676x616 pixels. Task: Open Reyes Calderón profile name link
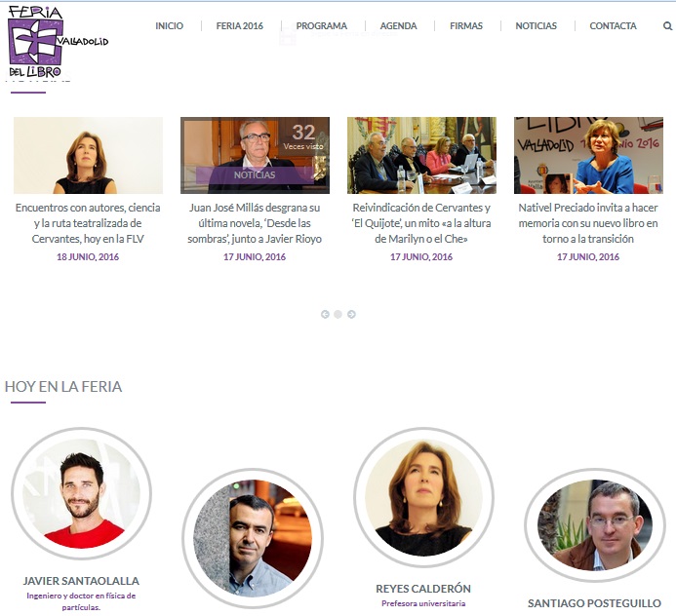click(x=423, y=589)
